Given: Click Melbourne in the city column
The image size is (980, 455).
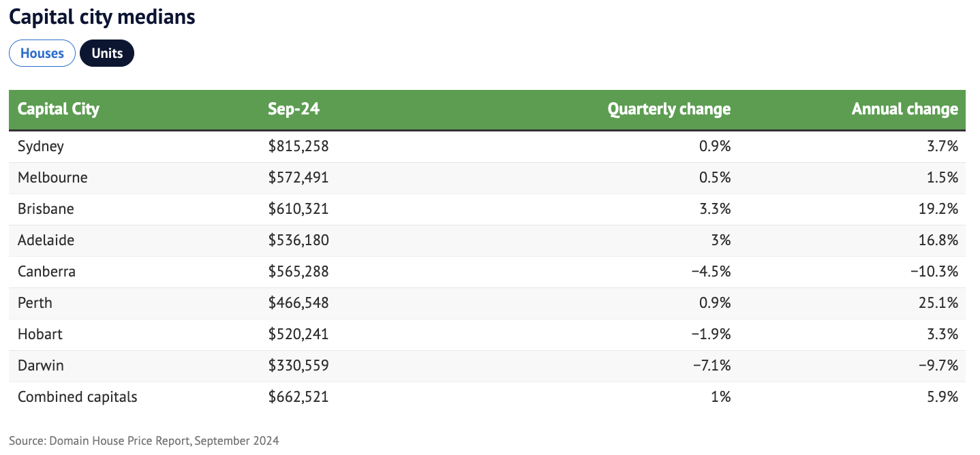Looking at the screenshot, I should [x=52, y=178].
